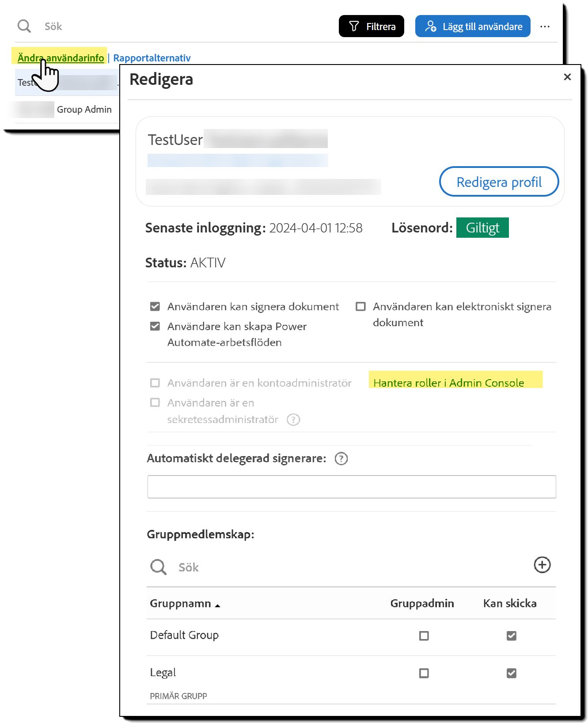This screenshot has height=723, width=588.
Task: Open the three-dot more options menu
Action: 545,27
